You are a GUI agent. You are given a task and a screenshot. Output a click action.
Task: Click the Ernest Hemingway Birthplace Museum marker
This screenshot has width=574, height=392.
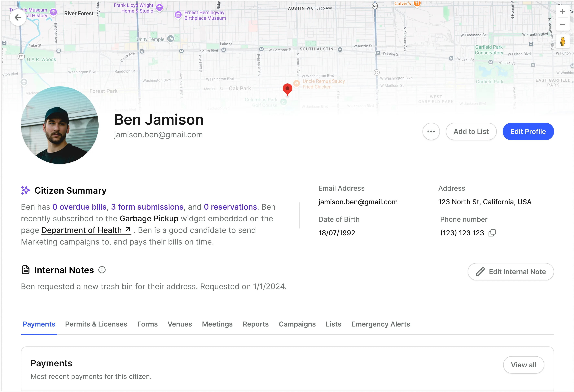178,15
